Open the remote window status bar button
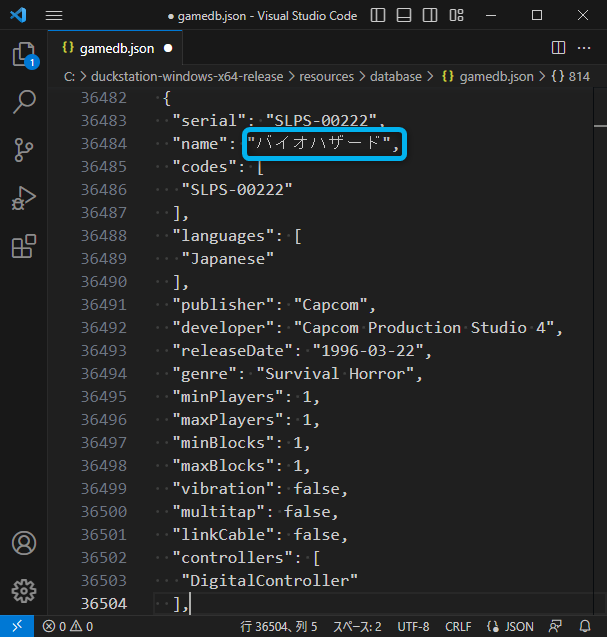The image size is (607, 637). pyautogui.click(x=17, y=626)
